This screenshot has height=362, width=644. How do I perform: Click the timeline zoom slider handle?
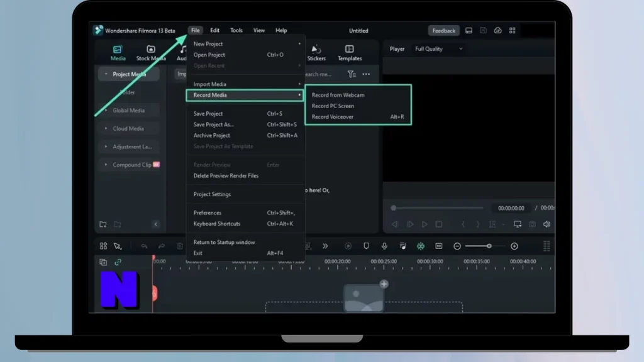click(489, 246)
